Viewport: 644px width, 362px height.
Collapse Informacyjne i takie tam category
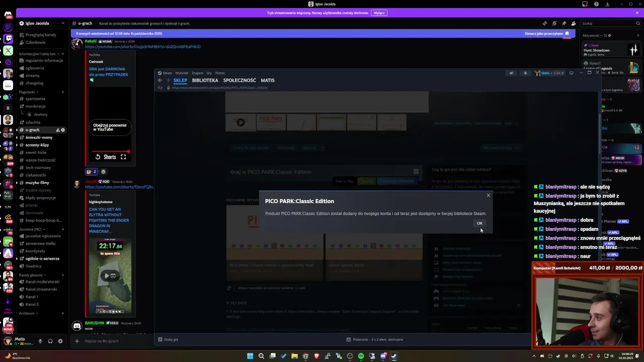pos(39,54)
